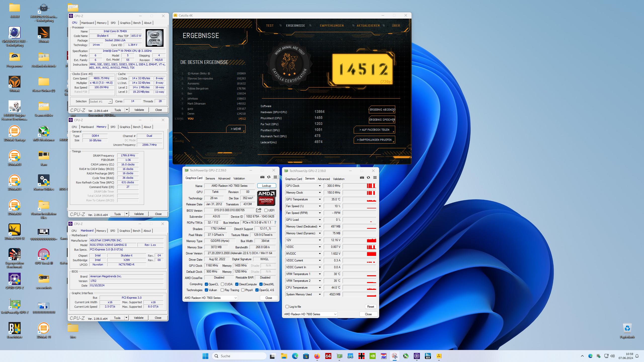
Task: Click the screenshot camera icon in GPU-Z Graphics Card window
Action: pyautogui.click(x=262, y=177)
